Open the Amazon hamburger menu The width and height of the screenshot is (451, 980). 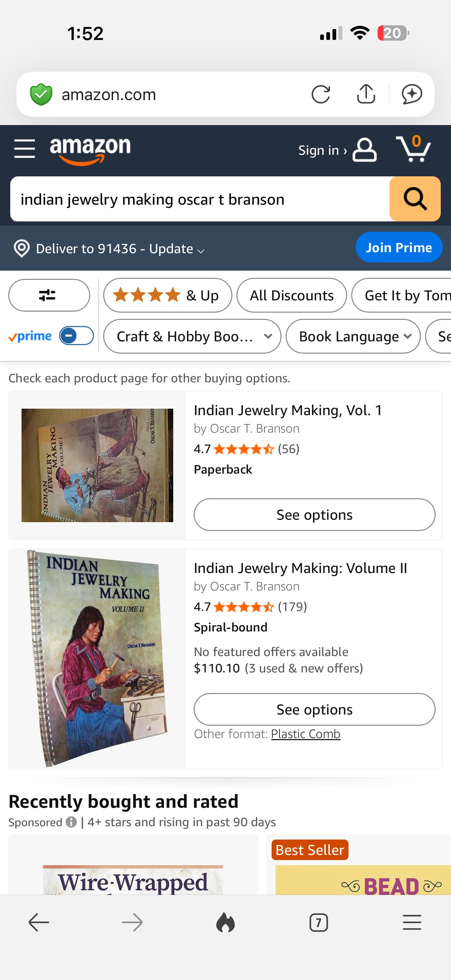(x=25, y=148)
